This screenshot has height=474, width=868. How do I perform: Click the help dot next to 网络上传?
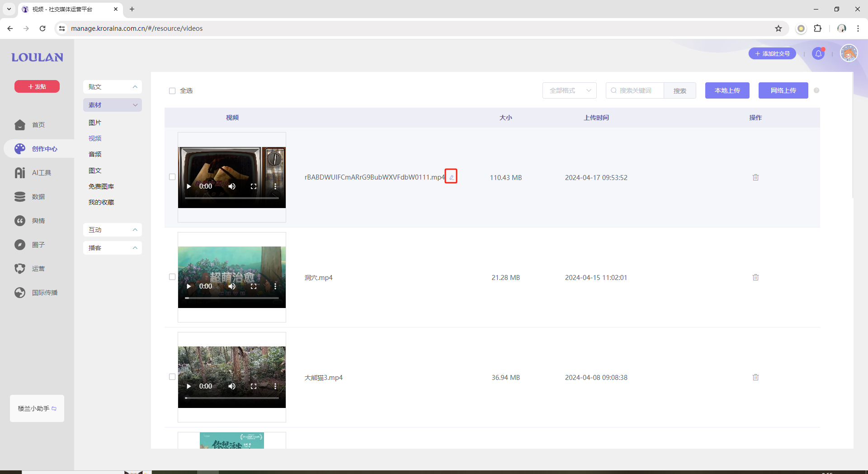pyautogui.click(x=816, y=90)
